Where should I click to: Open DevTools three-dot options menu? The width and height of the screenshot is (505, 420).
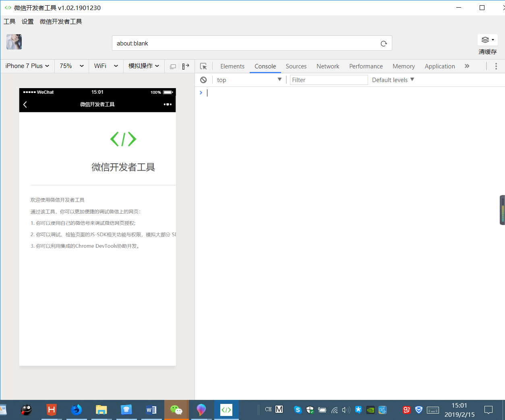tap(496, 66)
